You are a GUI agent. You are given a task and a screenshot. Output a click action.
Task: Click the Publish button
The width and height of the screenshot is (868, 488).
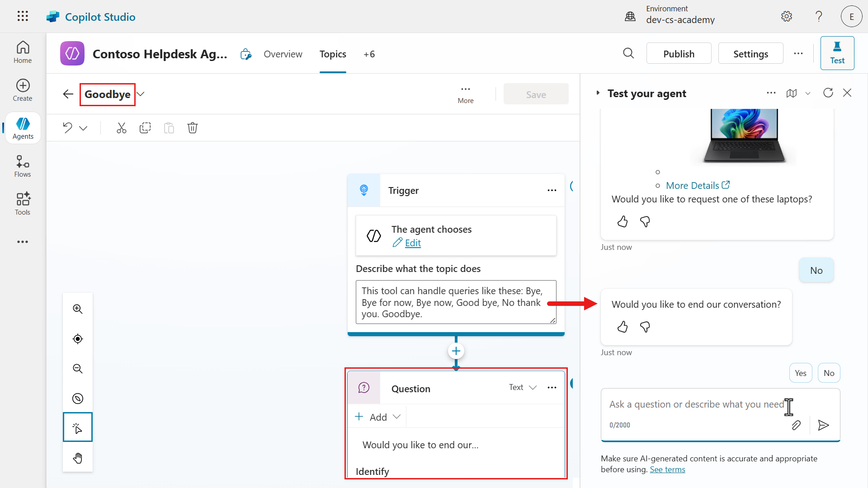click(679, 54)
